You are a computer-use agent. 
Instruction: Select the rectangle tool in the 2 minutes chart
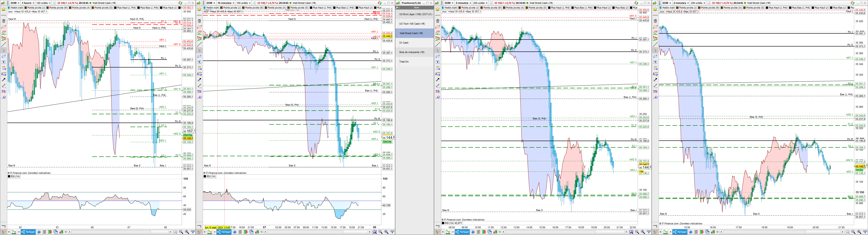tap(655, 56)
